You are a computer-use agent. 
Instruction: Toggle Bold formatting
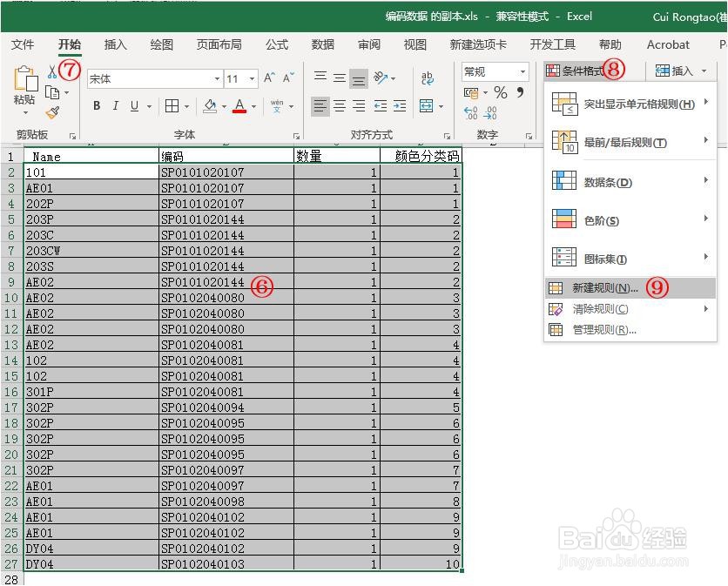(97, 106)
